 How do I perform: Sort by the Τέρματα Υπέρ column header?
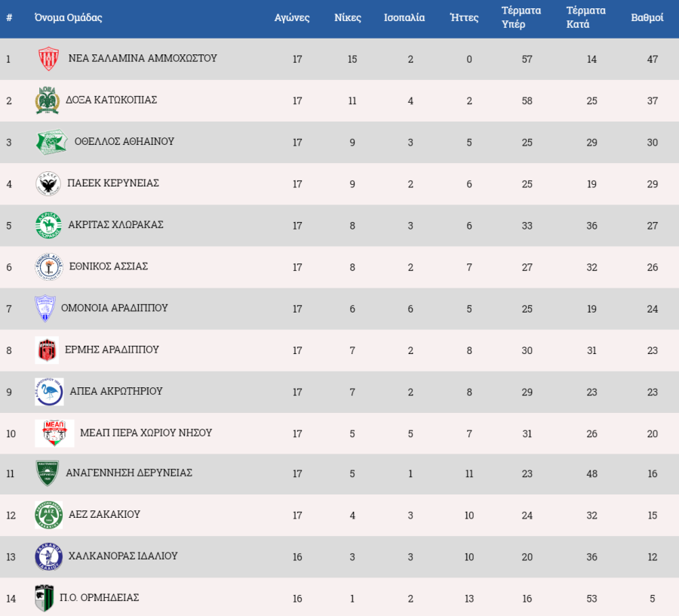(521, 17)
